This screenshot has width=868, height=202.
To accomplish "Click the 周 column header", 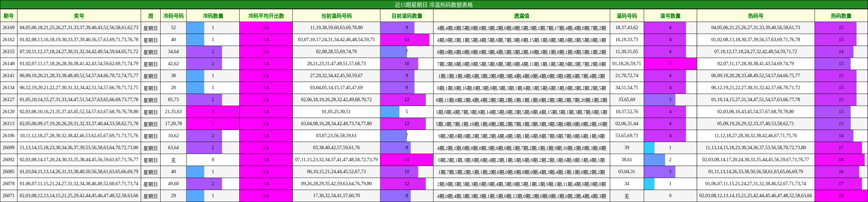I will click(151, 16).
